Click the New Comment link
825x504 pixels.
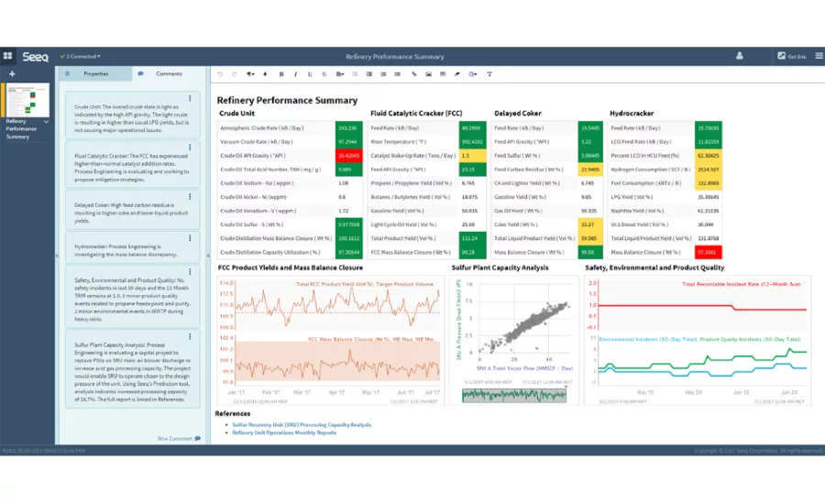[x=179, y=438]
